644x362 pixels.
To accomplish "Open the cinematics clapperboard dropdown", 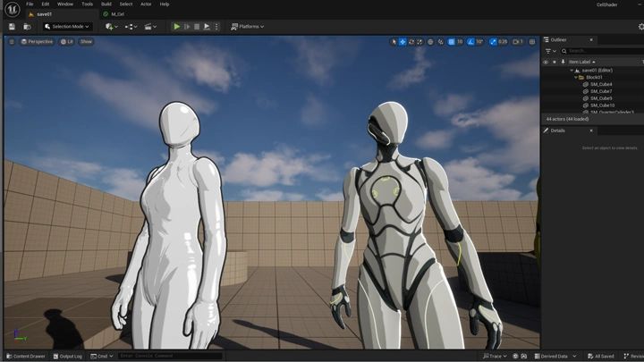I will 150,27.
